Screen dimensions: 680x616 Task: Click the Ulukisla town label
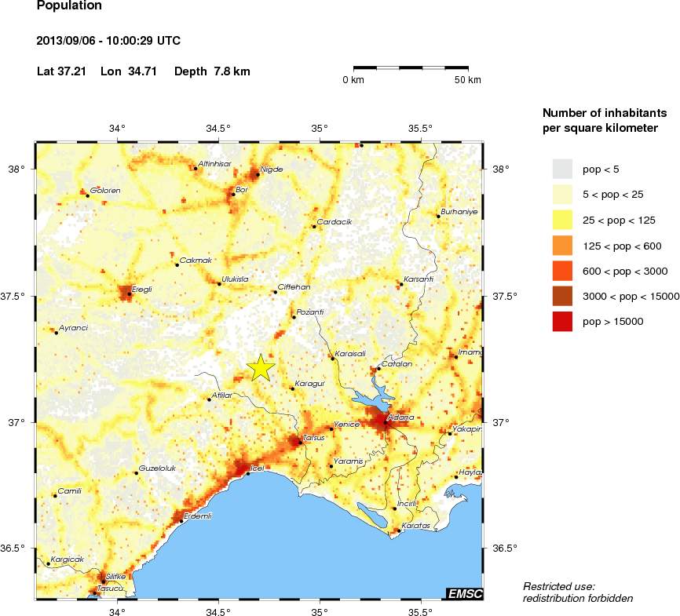click(235, 279)
